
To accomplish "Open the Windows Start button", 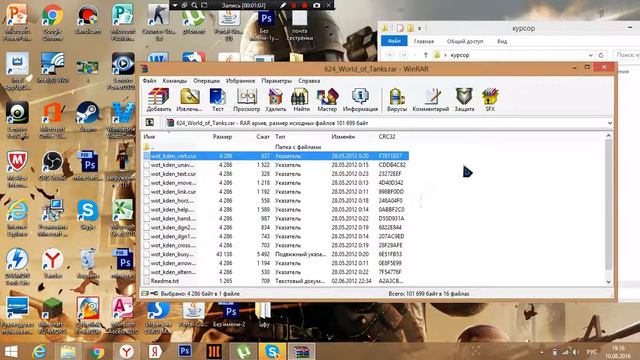I will [11, 351].
